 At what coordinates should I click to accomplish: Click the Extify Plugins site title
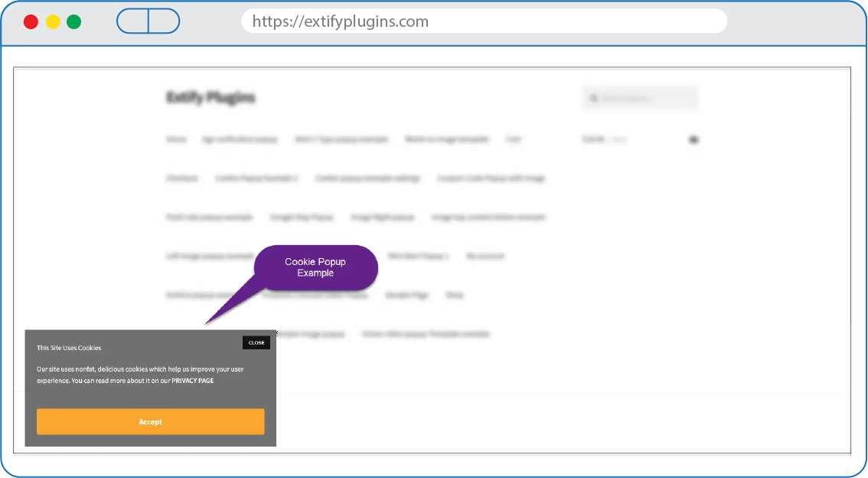click(210, 97)
